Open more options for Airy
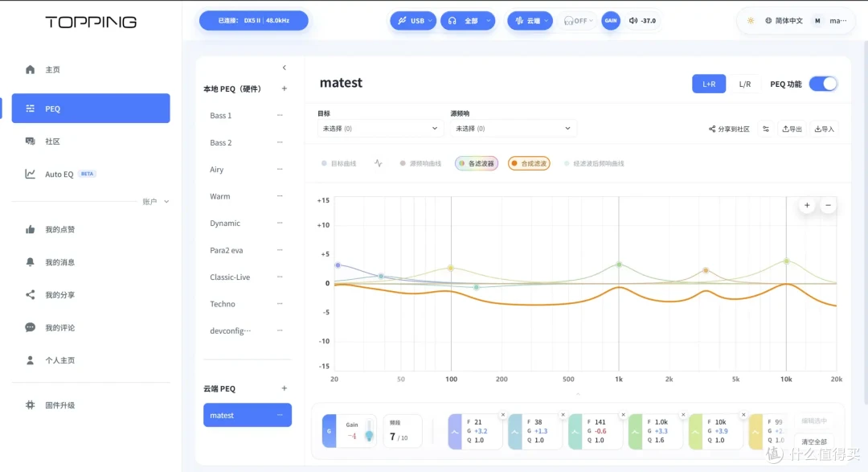This screenshot has height=472, width=868. 280,169
